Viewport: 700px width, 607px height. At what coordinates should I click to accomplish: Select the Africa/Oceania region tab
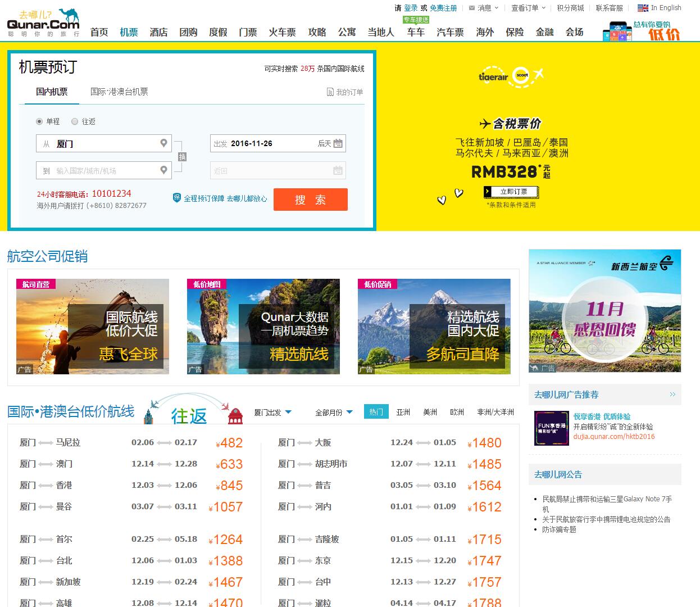click(496, 412)
